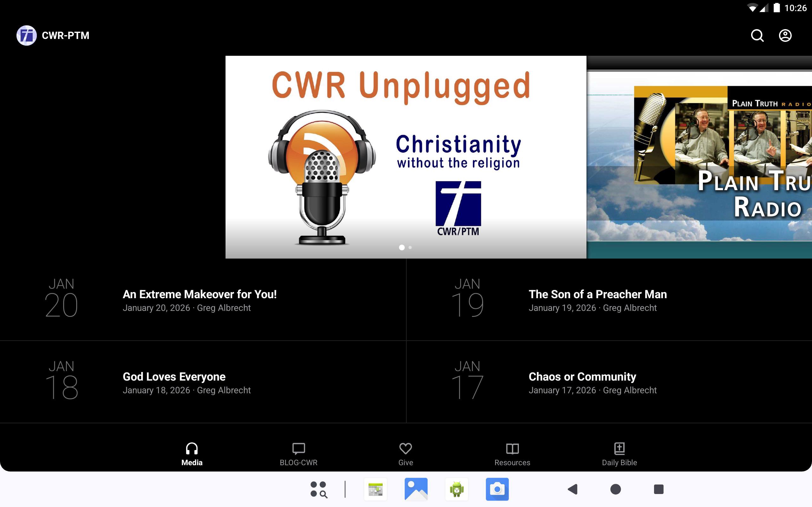Open the Gallery app in taskbar
The image size is (812, 507).
coord(416,489)
